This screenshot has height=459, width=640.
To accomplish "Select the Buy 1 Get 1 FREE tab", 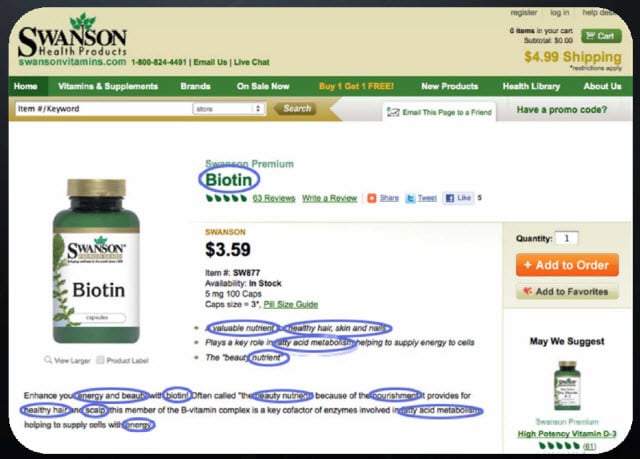I will point(356,86).
